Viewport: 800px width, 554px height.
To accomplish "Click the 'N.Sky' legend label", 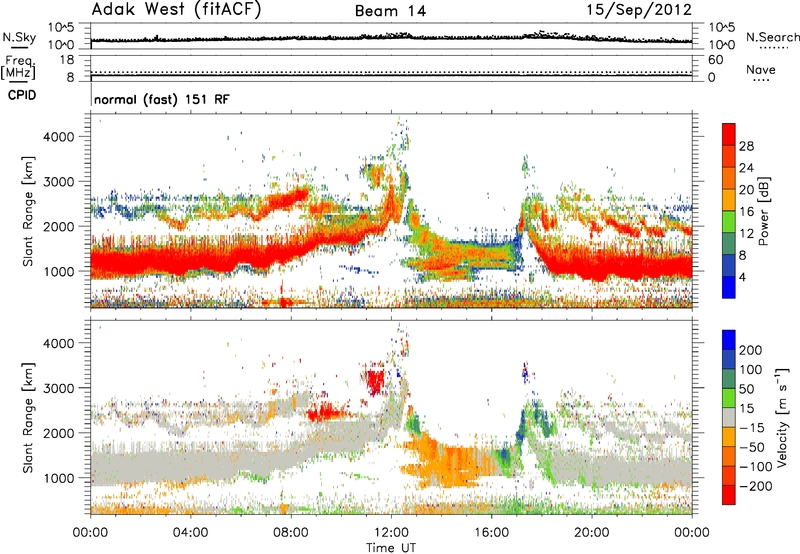I will tap(19, 37).
